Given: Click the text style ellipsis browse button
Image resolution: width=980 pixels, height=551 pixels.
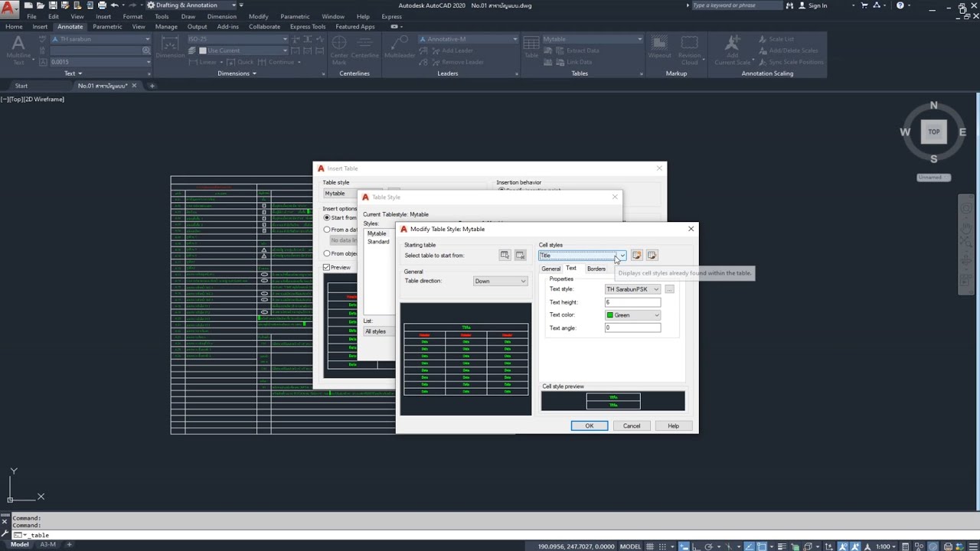Looking at the screenshot, I should coord(669,289).
